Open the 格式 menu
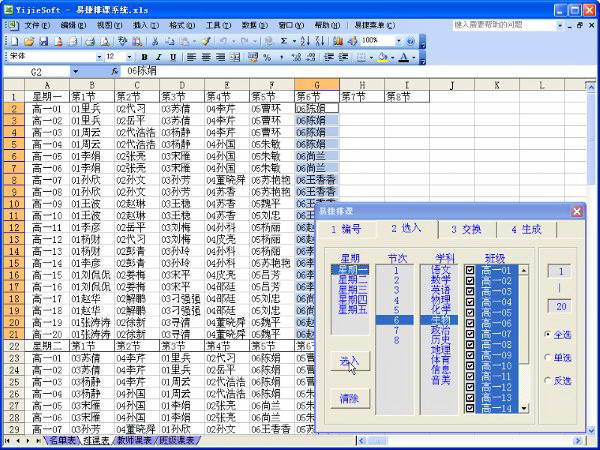Viewport: 600px width, 450px height. [x=181, y=24]
